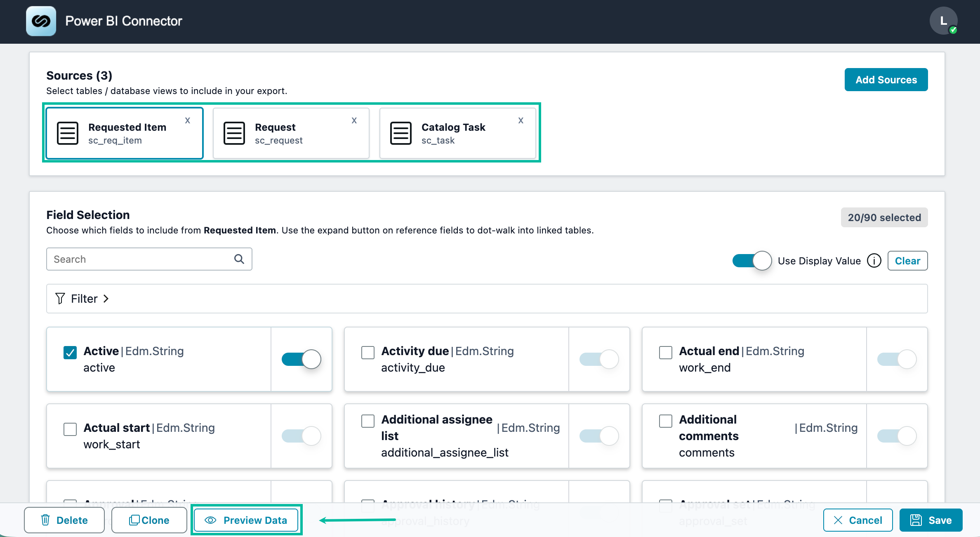Check the Activity due field checkbox

pos(368,353)
